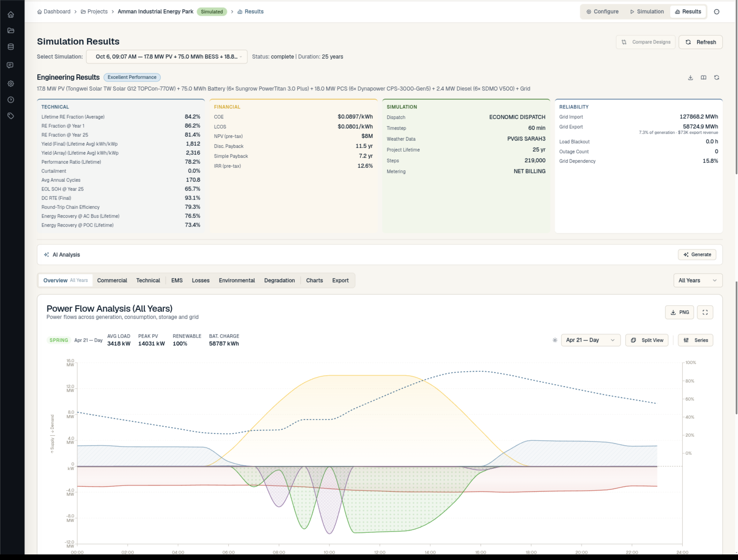Image resolution: width=738 pixels, height=560 pixels.
Task: Expand the Power Flow chart to fullscreen
Action: (x=705, y=312)
